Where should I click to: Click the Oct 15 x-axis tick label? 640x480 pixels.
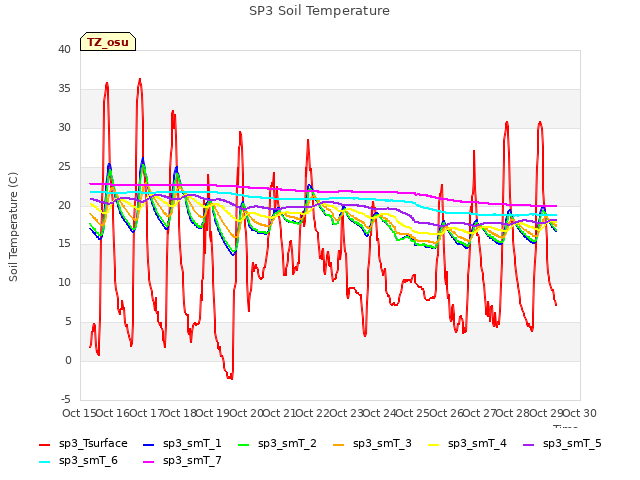79,413
